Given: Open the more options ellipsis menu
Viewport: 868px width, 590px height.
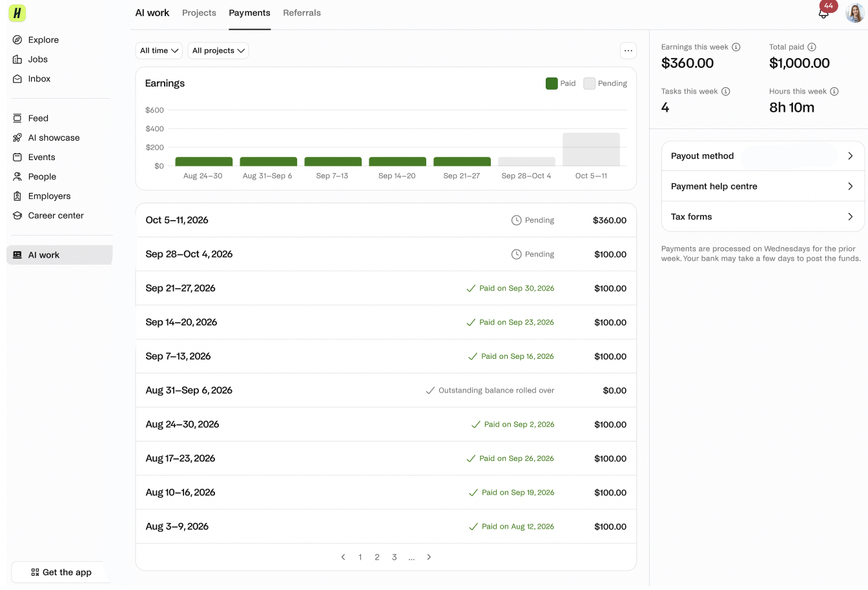Looking at the screenshot, I should (x=628, y=50).
